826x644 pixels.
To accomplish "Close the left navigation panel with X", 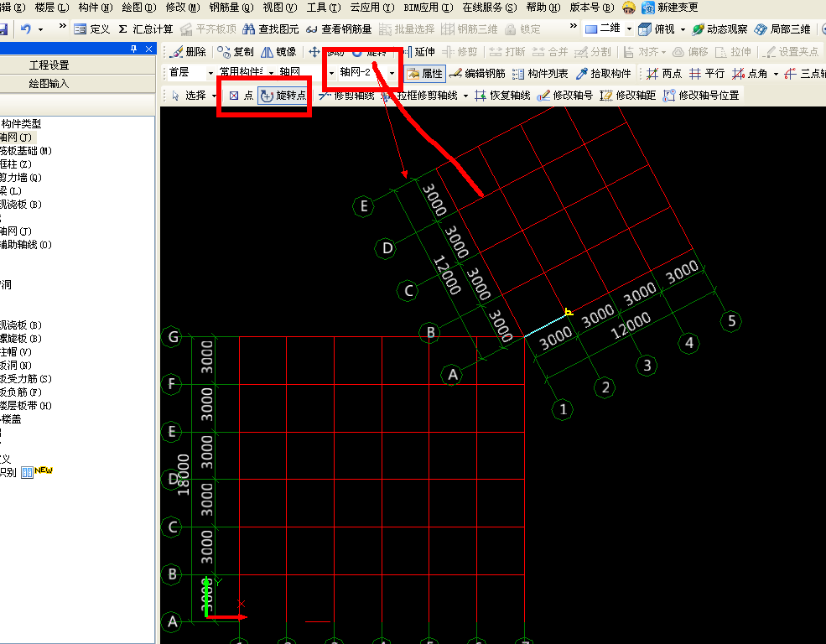I will (x=149, y=49).
